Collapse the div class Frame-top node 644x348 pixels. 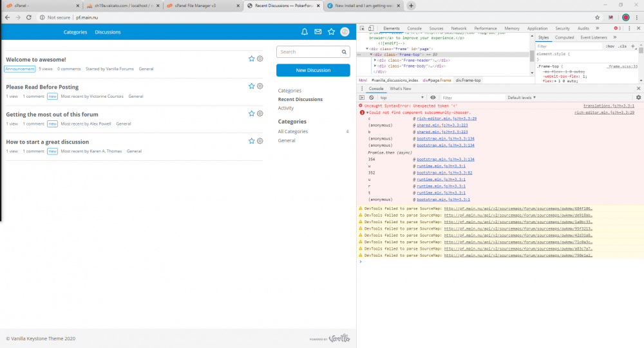(371, 55)
